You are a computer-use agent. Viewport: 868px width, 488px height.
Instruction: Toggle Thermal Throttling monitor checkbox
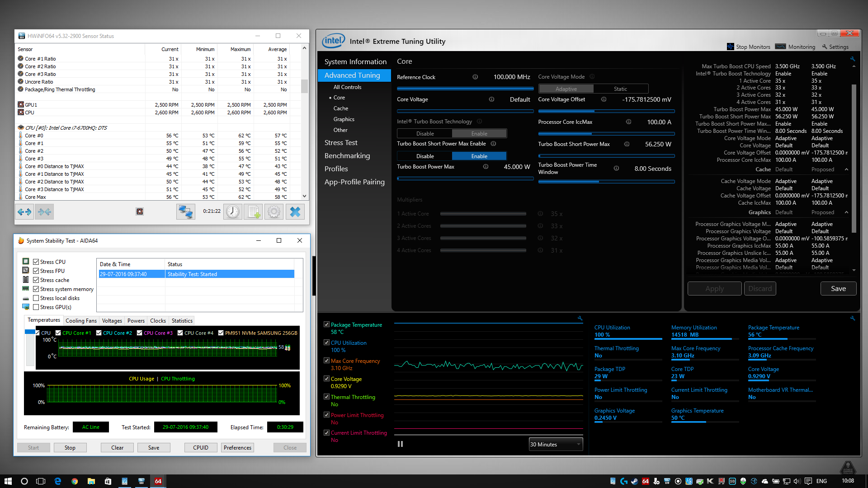(326, 397)
